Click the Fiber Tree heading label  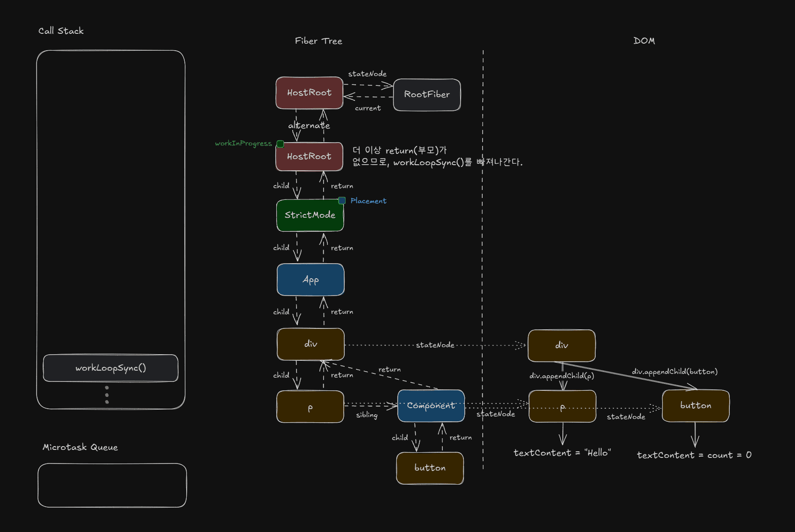(318, 41)
